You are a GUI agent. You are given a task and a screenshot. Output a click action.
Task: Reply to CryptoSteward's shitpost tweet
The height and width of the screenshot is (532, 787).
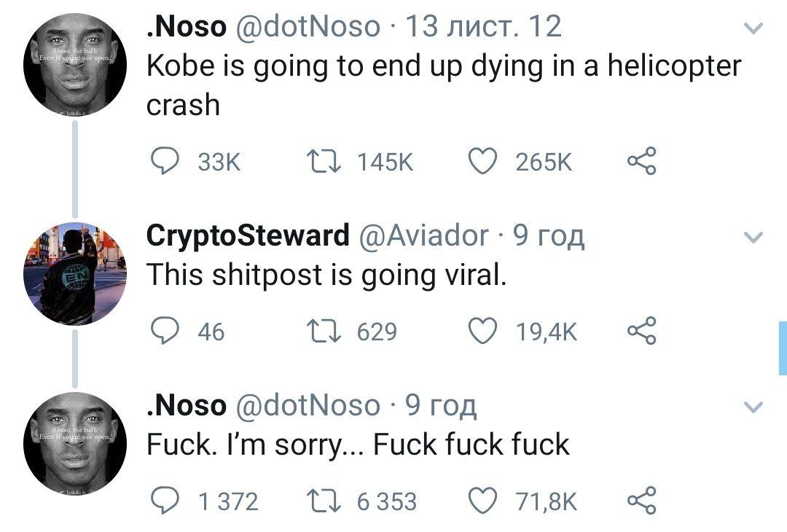click(165, 331)
